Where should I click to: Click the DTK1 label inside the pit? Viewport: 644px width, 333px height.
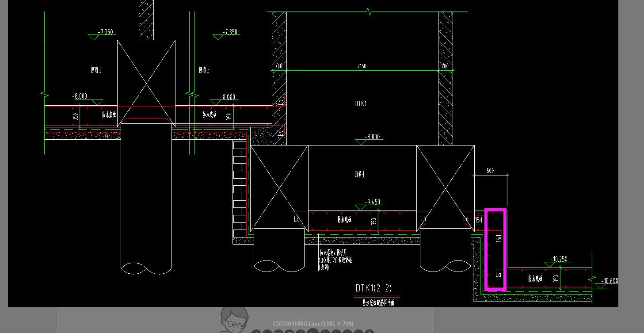[x=361, y=103]
